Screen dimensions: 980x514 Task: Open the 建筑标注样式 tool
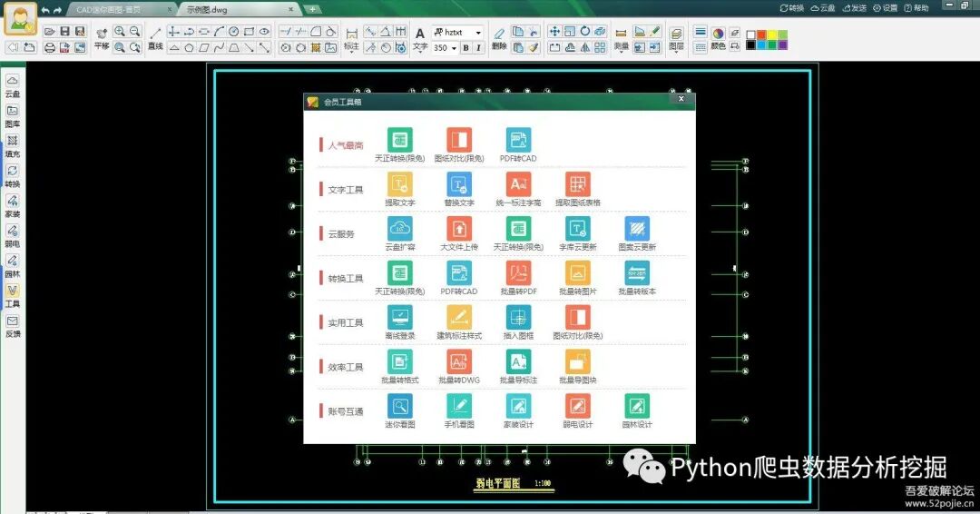[x=459, y=322]
